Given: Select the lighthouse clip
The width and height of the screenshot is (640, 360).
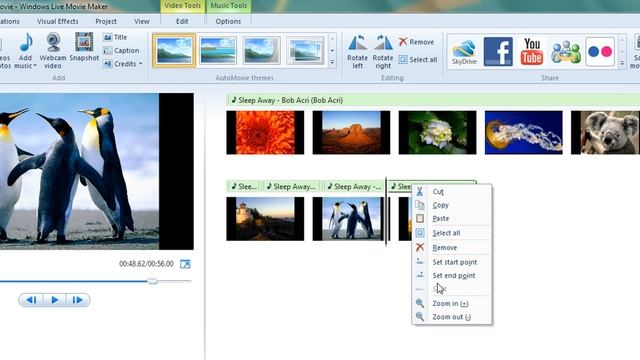Looking at the screenshot, I should [x=265, y=219].
